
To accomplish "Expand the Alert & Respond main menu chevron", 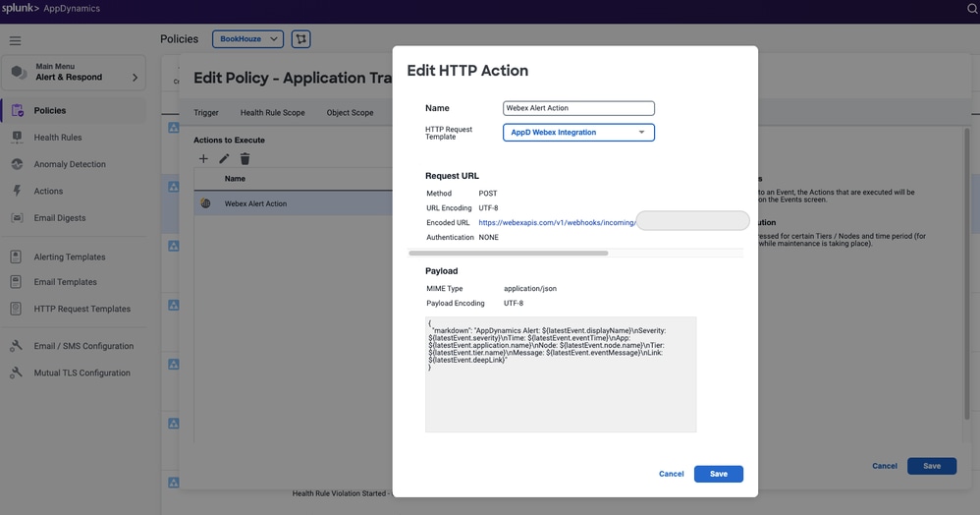I will pyautogui.click(x=135, y=77).
